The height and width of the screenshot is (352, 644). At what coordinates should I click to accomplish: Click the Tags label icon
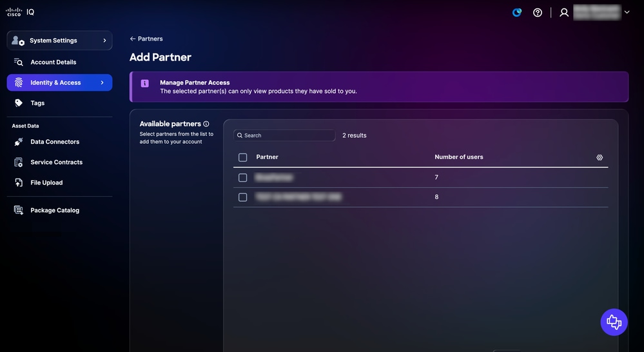click(19, 103)
